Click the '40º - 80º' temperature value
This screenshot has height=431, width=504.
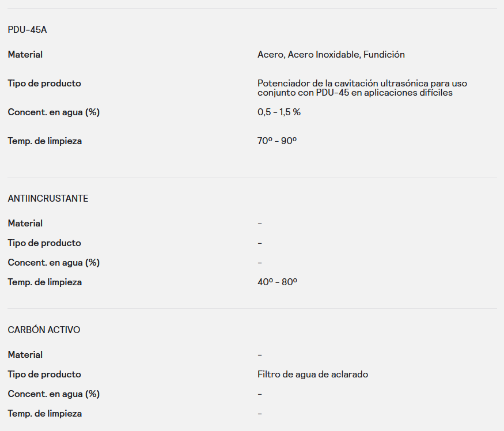[x=277, y=282]
